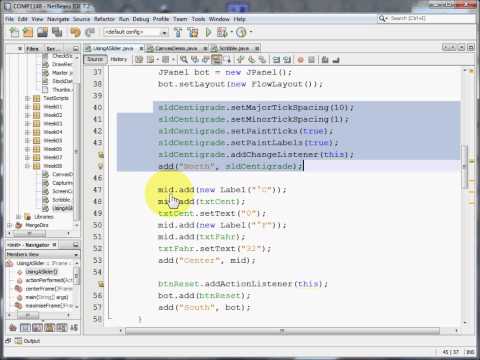Click the New Project toolbar icon
Viewport: 480px width, 360px height.
[x=28, y=32]
